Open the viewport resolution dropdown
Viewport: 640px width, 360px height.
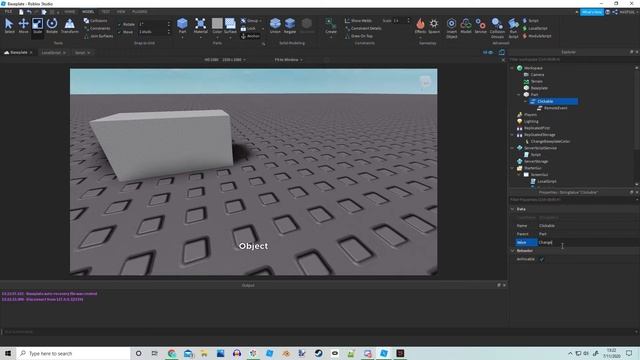225,60
